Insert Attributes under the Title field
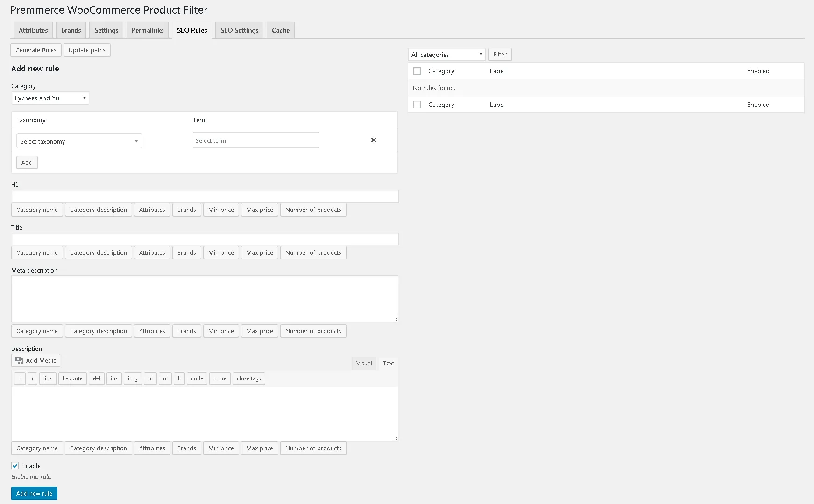The height and width of the screenshot is (504, 814). [x=152, y=253]
